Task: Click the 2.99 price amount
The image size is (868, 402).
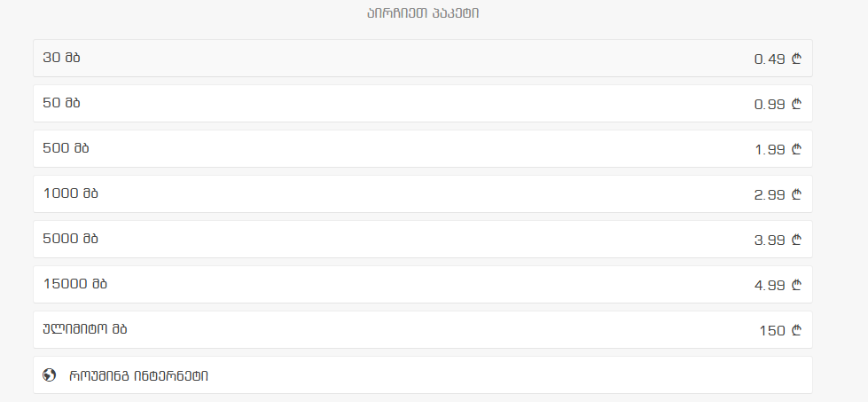Action: coord(770,195)
